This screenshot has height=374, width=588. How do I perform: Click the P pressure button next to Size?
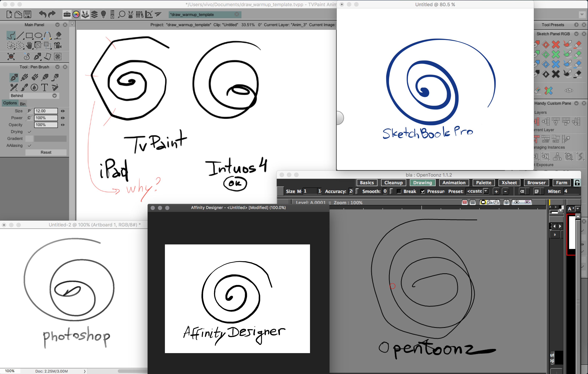click(29, 111)
